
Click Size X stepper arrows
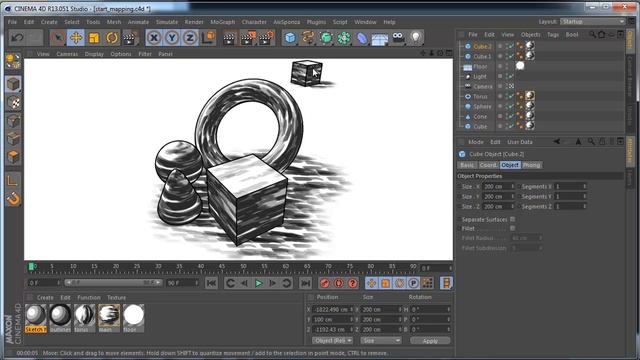513,187
